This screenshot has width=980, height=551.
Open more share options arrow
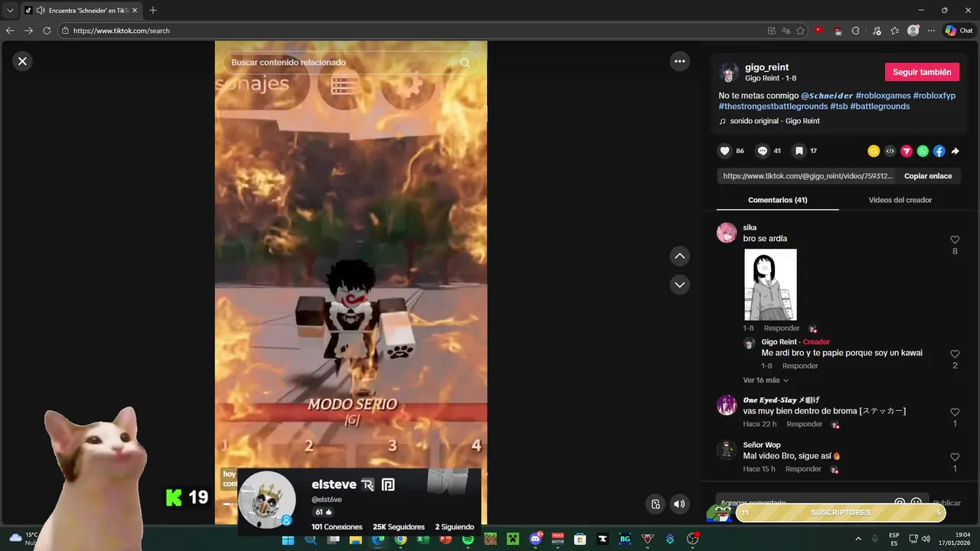[955, 152]
